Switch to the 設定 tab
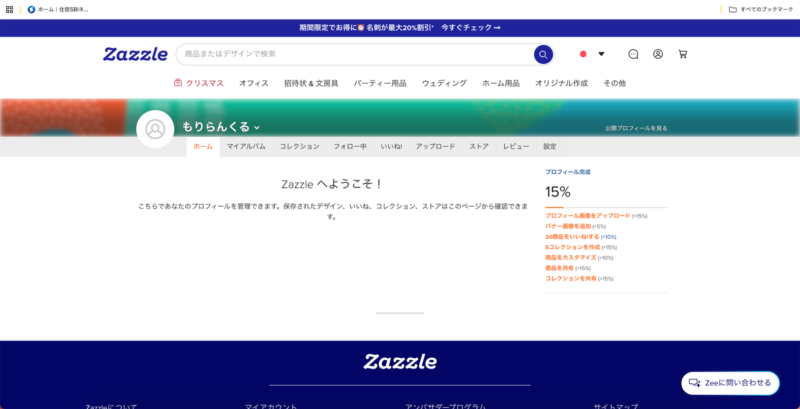This screenshot has height=409, width=800. tap(550, 146)
